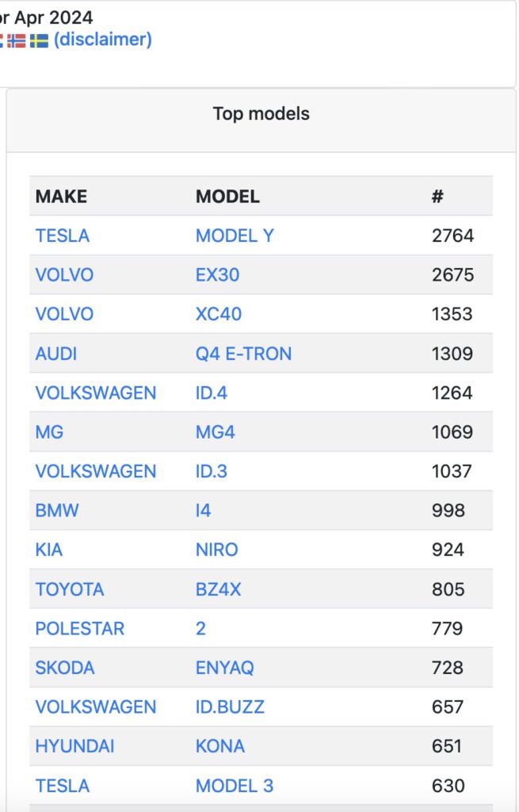Open the XC40 model link
Viewport: 519px width, 812px height.
point(219,314)
